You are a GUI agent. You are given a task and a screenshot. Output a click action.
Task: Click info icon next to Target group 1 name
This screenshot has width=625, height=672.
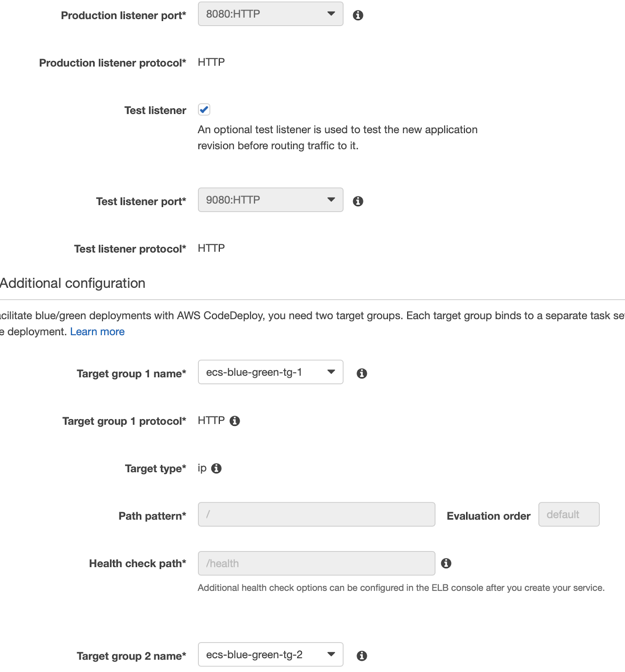361,373
